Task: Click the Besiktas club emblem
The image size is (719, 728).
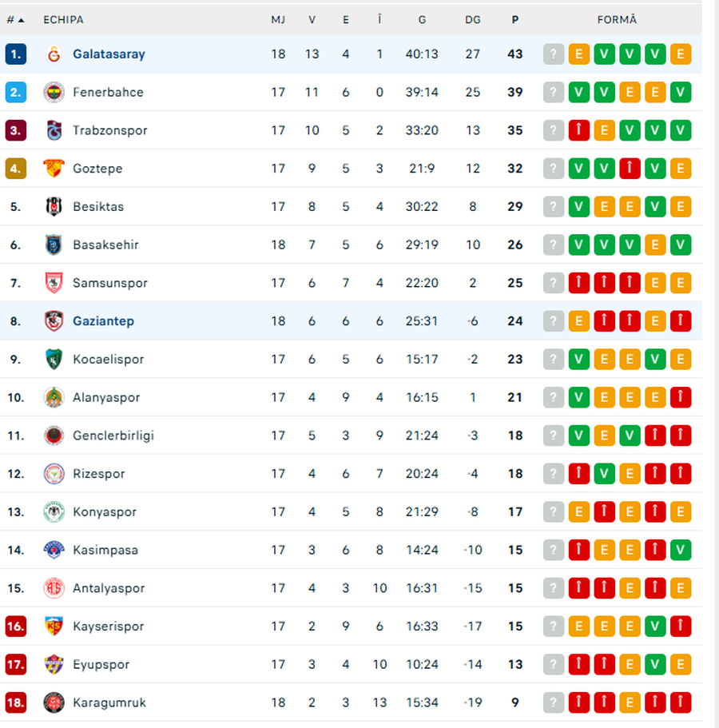Action: tap(54, 207)
